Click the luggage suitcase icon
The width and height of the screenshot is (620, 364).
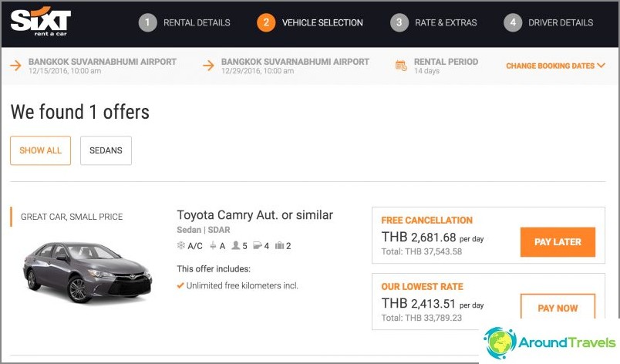[x=280, y=245]
